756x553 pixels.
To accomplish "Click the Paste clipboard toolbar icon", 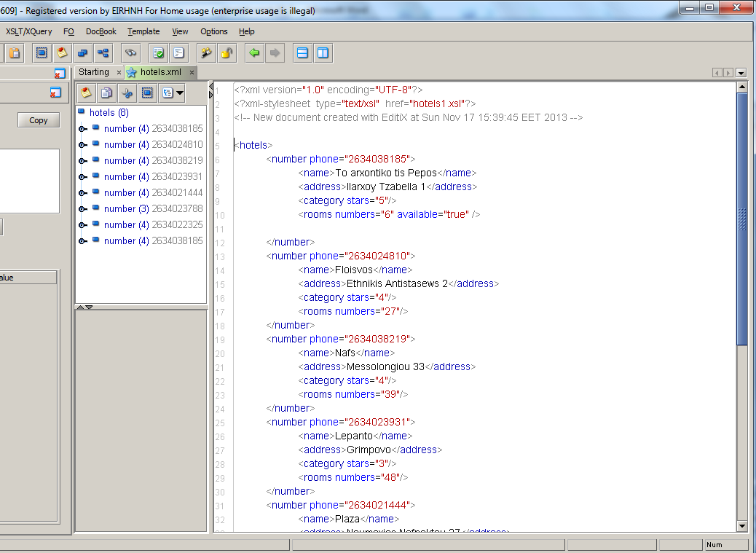I will [x=15, y=53].
